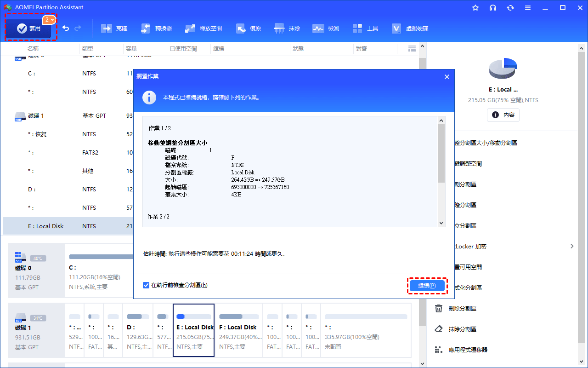Open the 轉換器 converter tool
The height and width of the screenshot is (368, 588).
coord(156,29)
